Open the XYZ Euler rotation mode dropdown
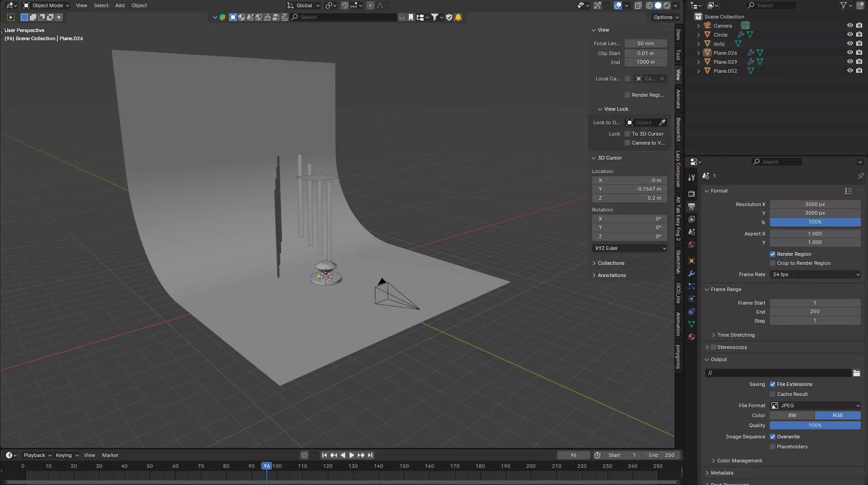The height and width of the screenshot is (485, 868). (x=630, y=248)
